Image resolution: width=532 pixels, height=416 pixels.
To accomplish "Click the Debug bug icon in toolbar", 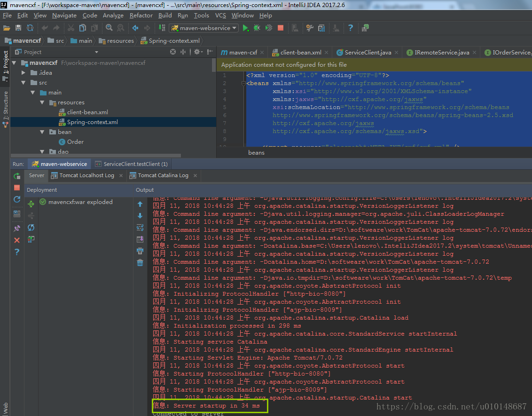I will [x=257, y=28].
